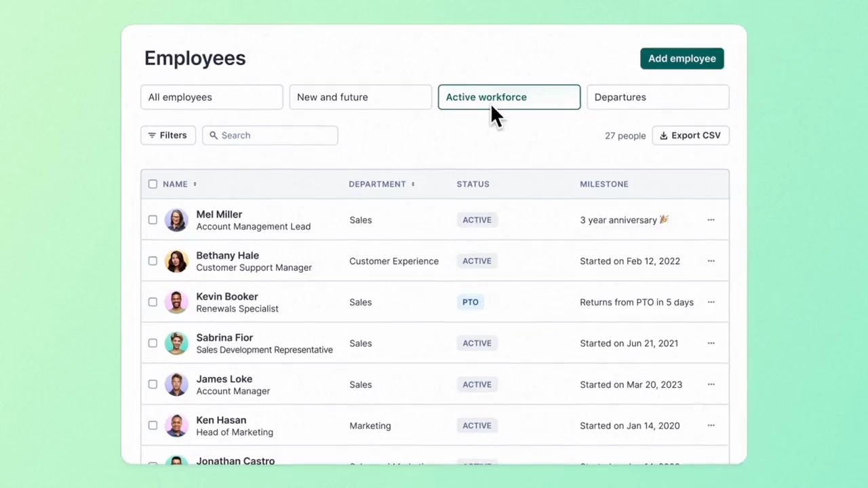The width and height of the screenshot is (868, 488).
Task: Open the Filters icon
Action: pos(152,135)
